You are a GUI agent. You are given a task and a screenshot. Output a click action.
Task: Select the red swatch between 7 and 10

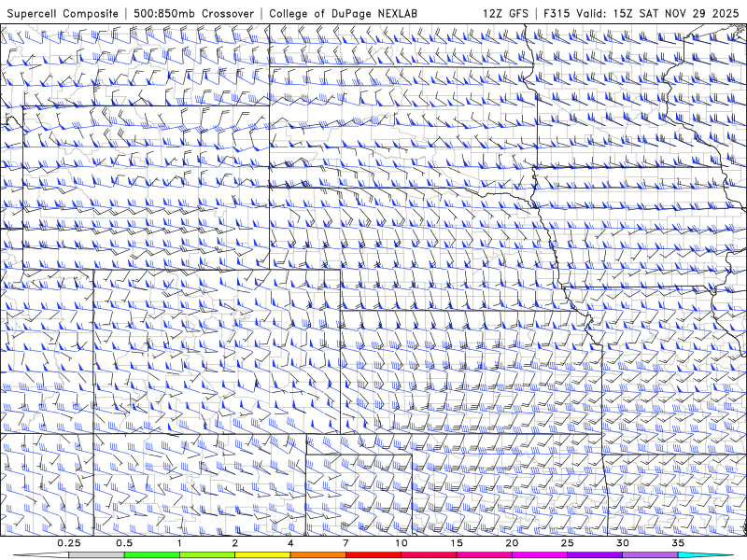(373, 555)
